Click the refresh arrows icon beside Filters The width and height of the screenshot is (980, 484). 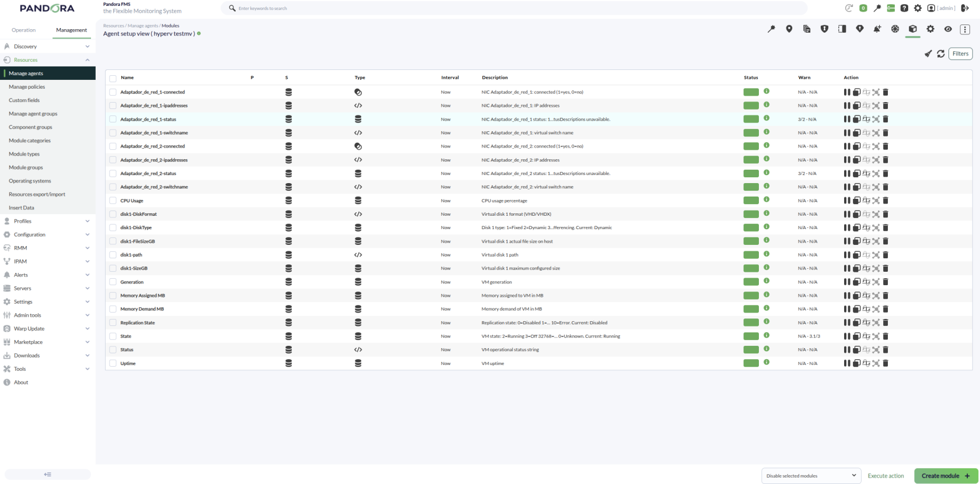point(941,54)
